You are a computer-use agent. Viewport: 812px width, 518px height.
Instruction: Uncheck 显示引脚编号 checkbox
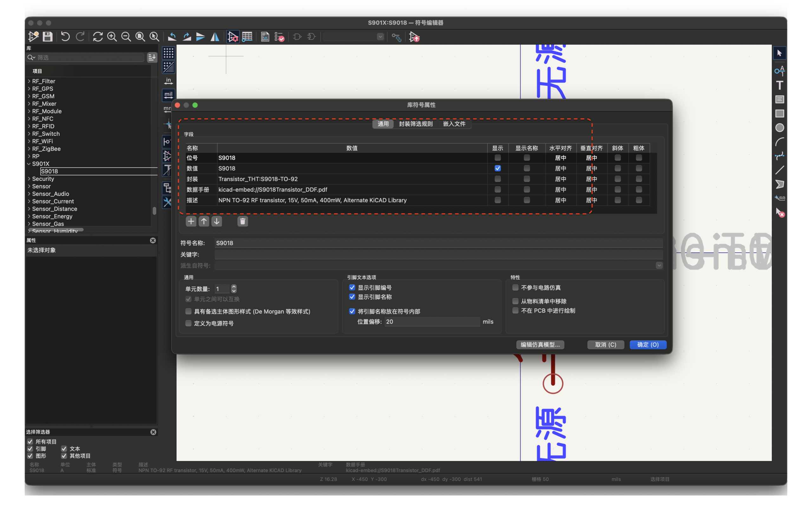[352, 288]
